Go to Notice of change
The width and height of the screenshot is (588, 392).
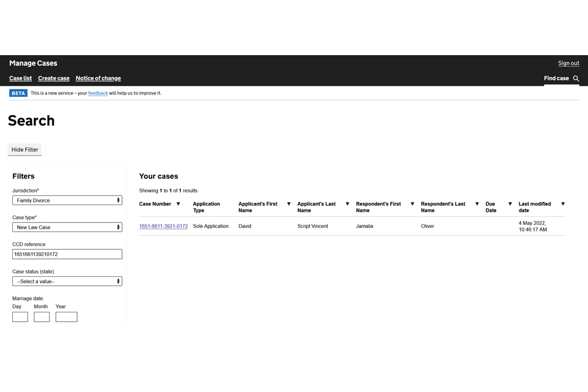click(98, 78)
